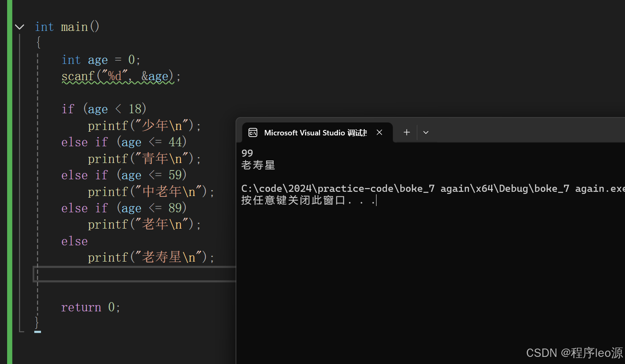Image resolution: width=625 pixels, height=364 pixels.
Task: Click the printf("老寿星\n") statement
Action: click(x=151, y=257)
